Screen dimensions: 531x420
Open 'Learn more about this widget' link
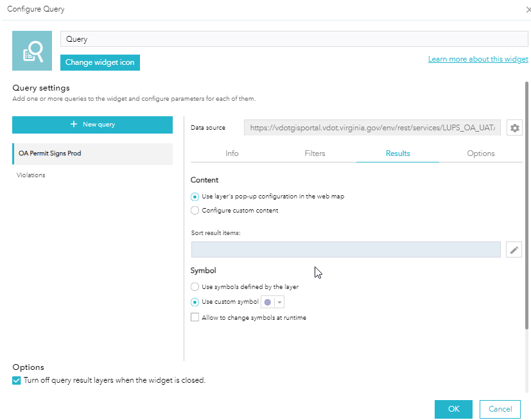pos(478,59)
